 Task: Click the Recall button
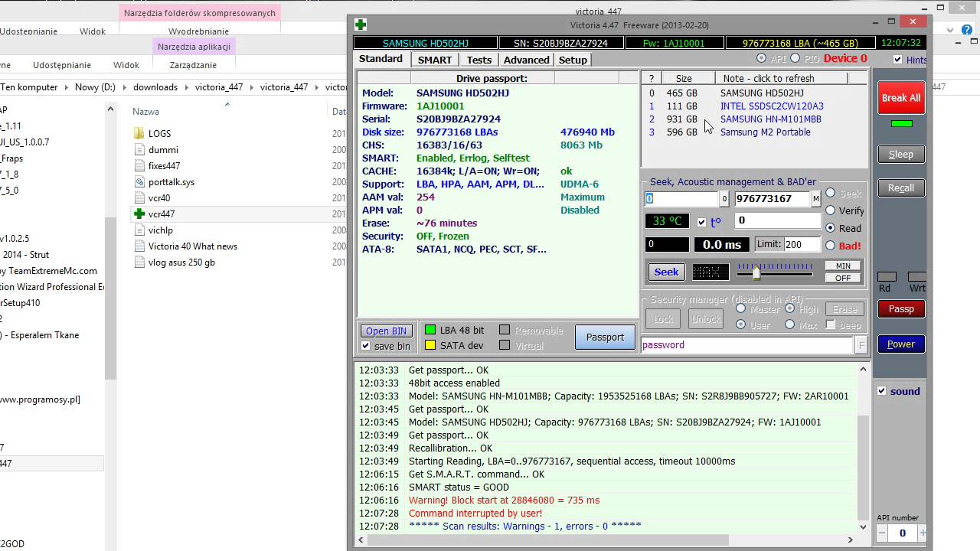901,188
